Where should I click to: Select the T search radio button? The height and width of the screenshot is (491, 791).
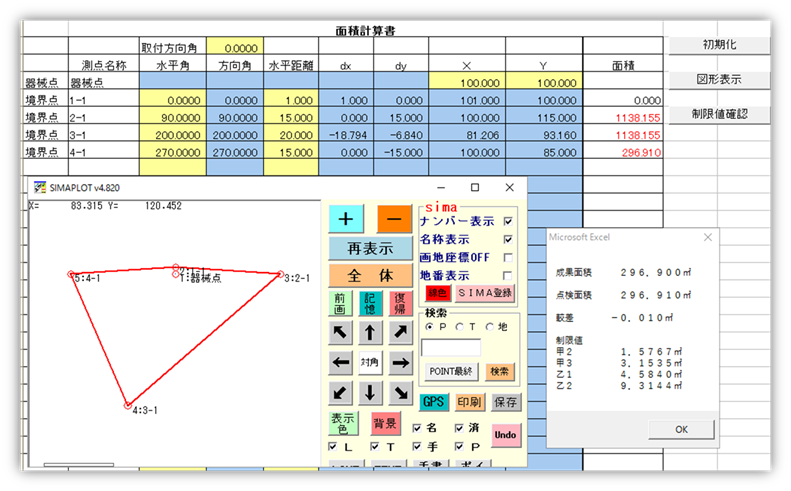(x=461, y=326)
